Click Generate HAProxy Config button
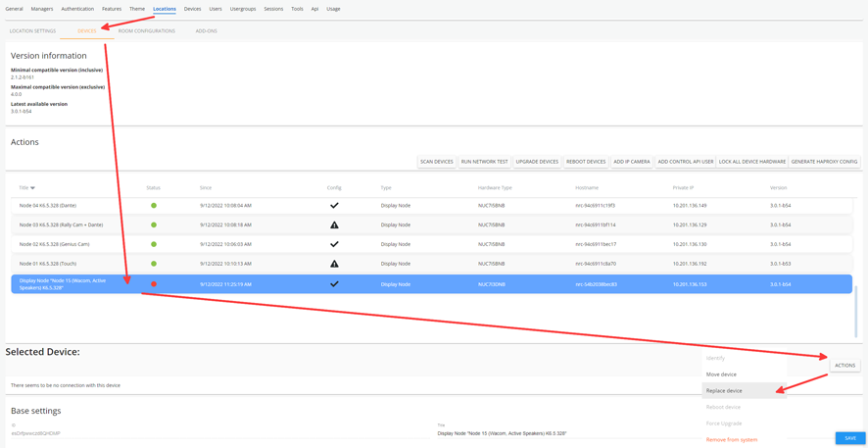 click(824, 162)
